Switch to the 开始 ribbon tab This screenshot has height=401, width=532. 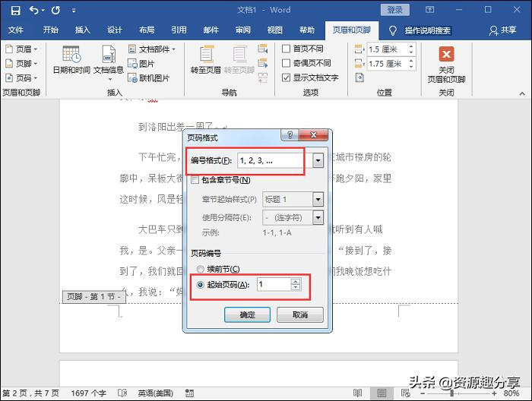click(x=51, y=30)
